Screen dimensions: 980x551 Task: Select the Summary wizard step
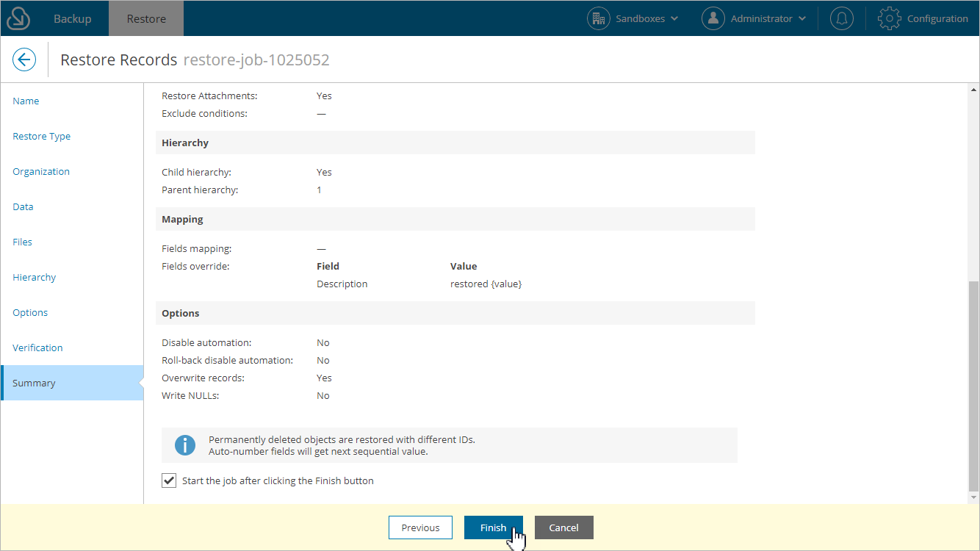click(x=72, y=383)
